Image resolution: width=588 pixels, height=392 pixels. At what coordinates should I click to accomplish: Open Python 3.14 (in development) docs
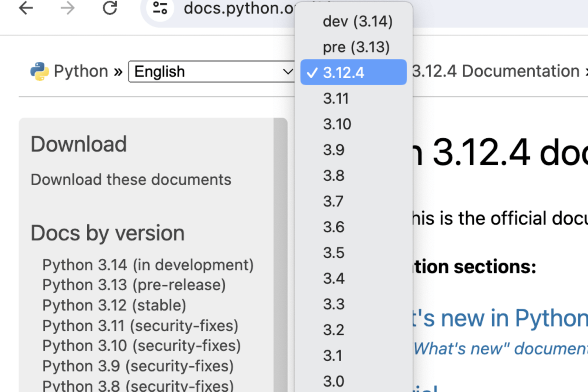pyautogui.click(x=148, y=265)
